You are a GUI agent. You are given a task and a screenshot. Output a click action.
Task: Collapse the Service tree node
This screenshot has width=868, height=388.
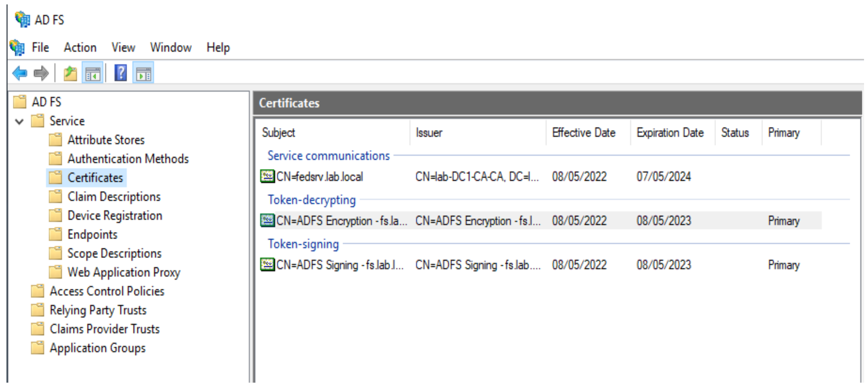pyautogui.click(x=20, y=121)
